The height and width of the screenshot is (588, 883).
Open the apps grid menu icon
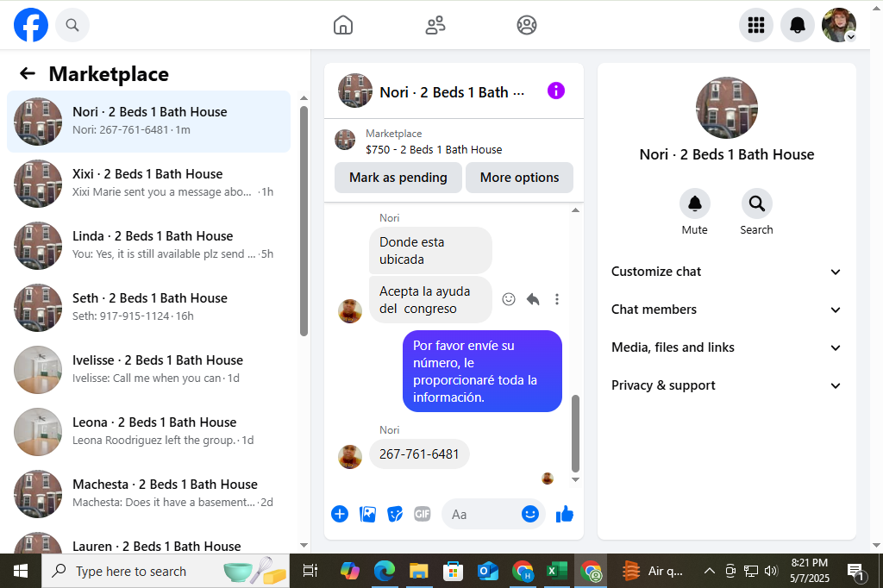click(755, 25)
